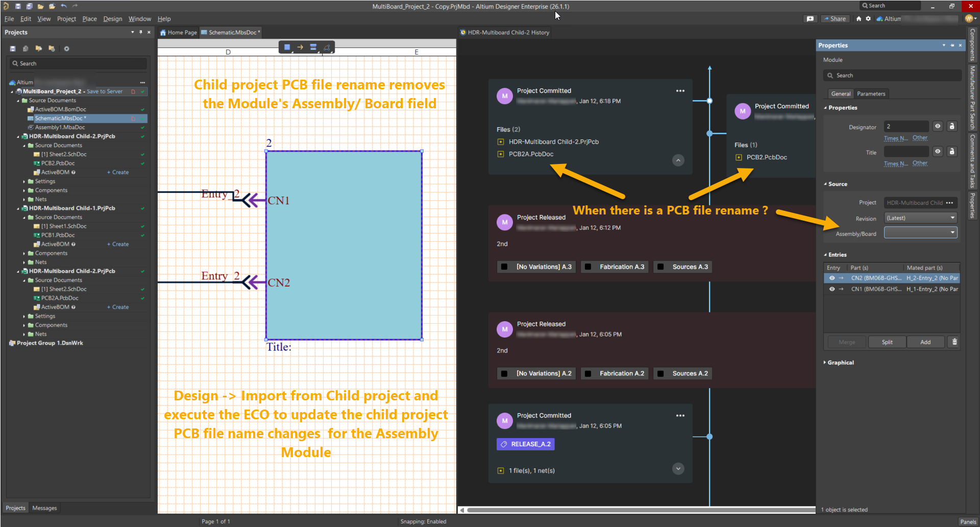
Task: Click the Open Document folder icon in the title bar
Action: click(40, 6)
